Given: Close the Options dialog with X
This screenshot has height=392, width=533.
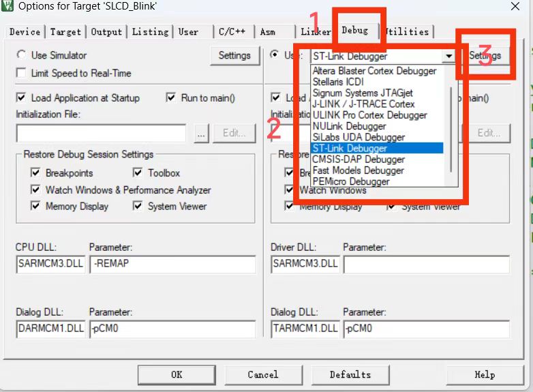Looking at the screenshot, I should pyautogui.click(x=515, y=7).
